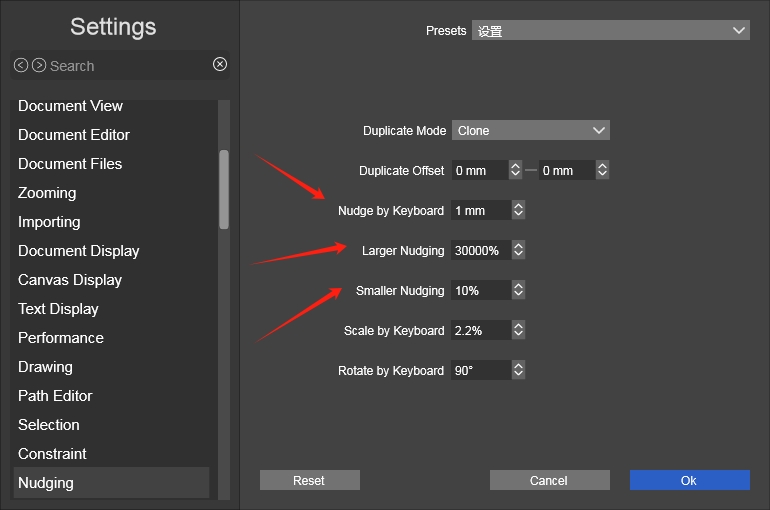The image size is (770, 510).
Task: Click the Smaller Nudging stepper arrows
Action: point(517,290)
